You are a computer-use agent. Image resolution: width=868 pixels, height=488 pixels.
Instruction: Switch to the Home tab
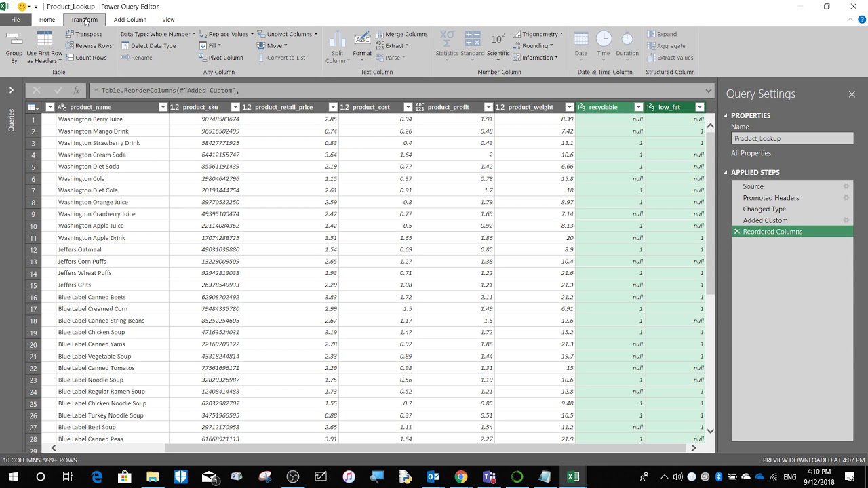[47, 20]
